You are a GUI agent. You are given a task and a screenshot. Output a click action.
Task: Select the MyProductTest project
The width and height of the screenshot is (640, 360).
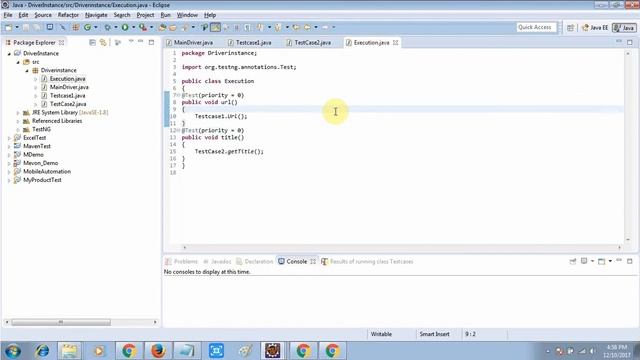(x=42, y=180)
